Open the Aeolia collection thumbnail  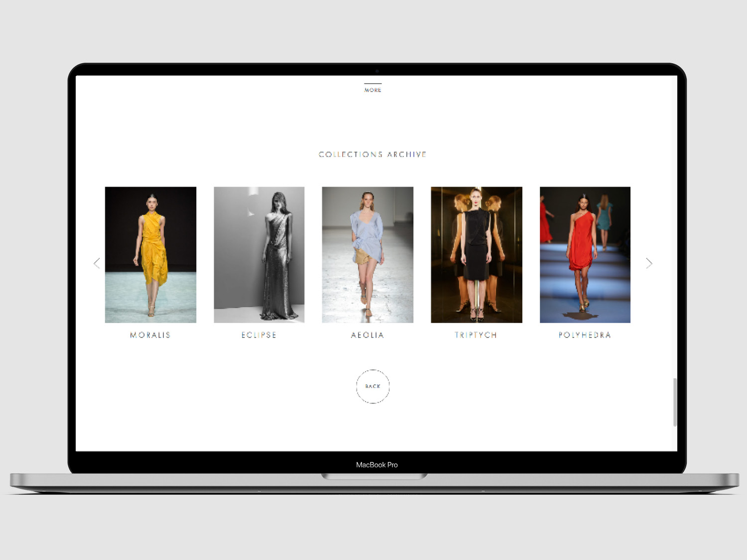click(x=368, y=255)
